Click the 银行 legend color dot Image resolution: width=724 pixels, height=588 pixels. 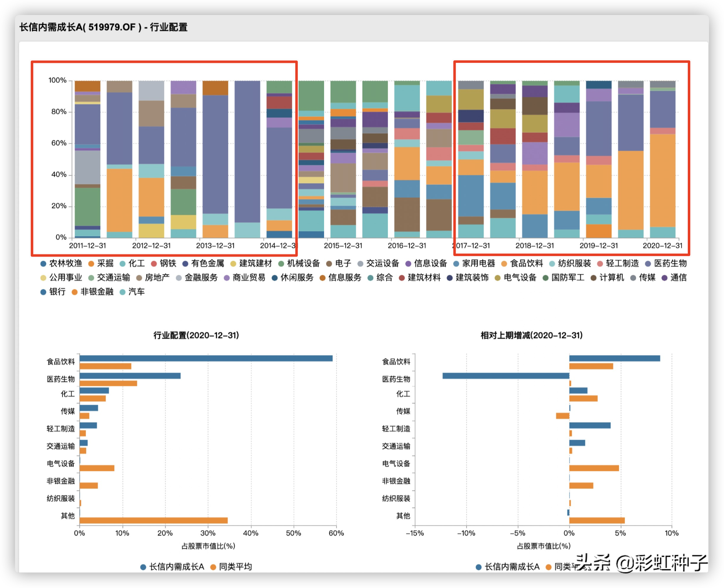pos(43,292)
